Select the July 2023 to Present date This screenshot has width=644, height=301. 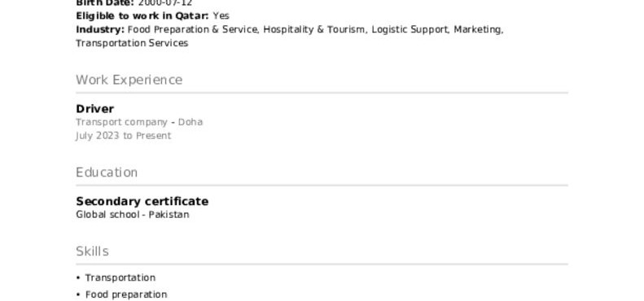click(x=124, y=136)
